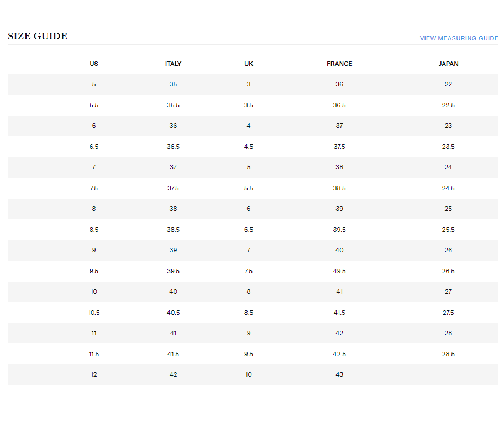
Task: Click the ITALY column header
Action: tap(173, 64)
